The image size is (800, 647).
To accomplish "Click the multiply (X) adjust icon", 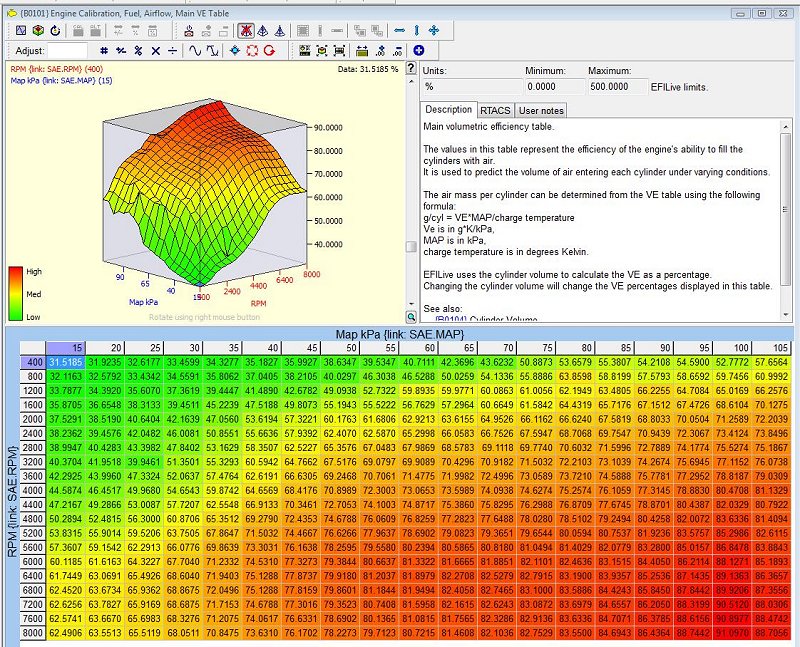I will click(x=156, y=51).
